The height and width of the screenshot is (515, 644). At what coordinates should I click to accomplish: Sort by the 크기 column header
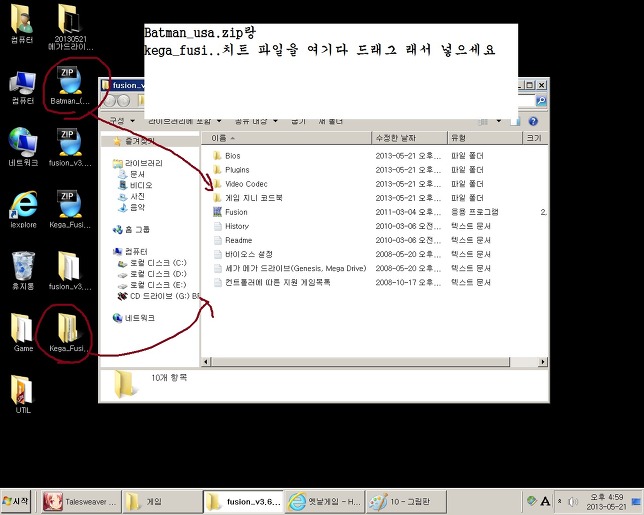point(535,138)
